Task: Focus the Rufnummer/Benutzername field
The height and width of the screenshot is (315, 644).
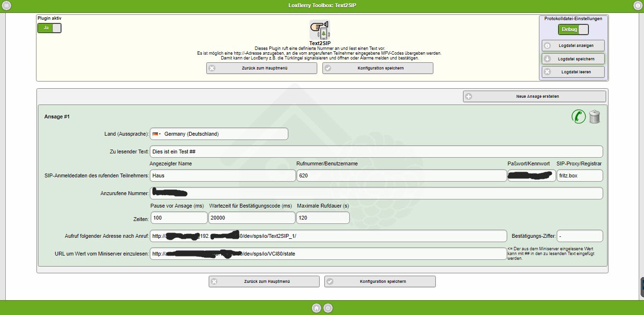Action: [402, 175]
